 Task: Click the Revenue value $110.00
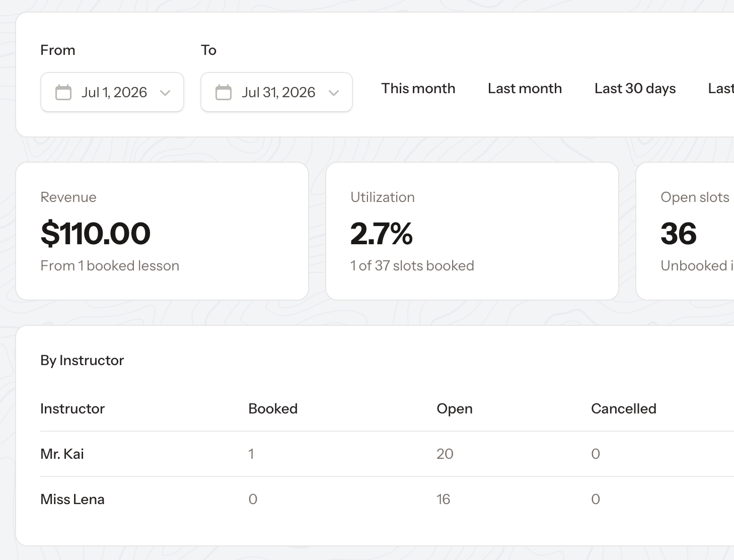(96, 233)
